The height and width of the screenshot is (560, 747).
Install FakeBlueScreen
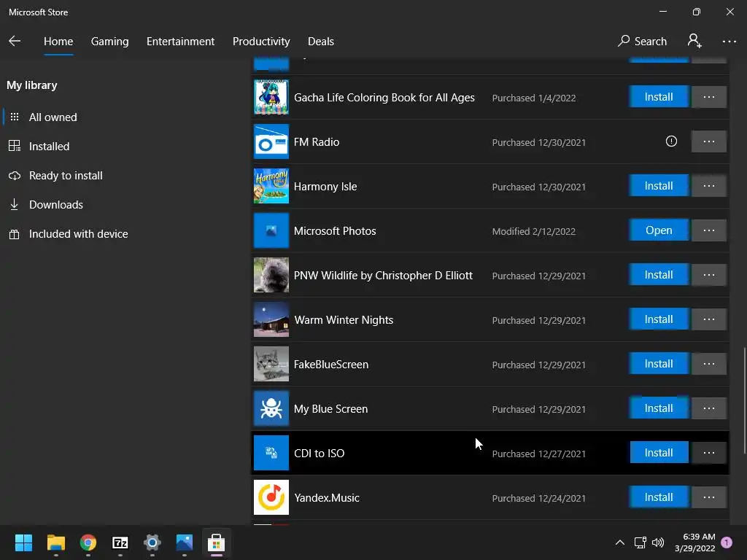[659, 365]
